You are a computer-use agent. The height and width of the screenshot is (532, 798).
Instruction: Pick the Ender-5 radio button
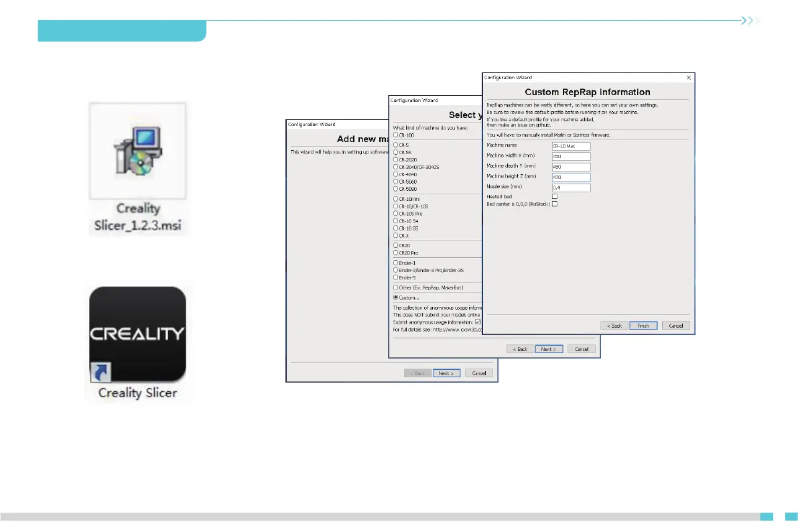tap(395, 277)
